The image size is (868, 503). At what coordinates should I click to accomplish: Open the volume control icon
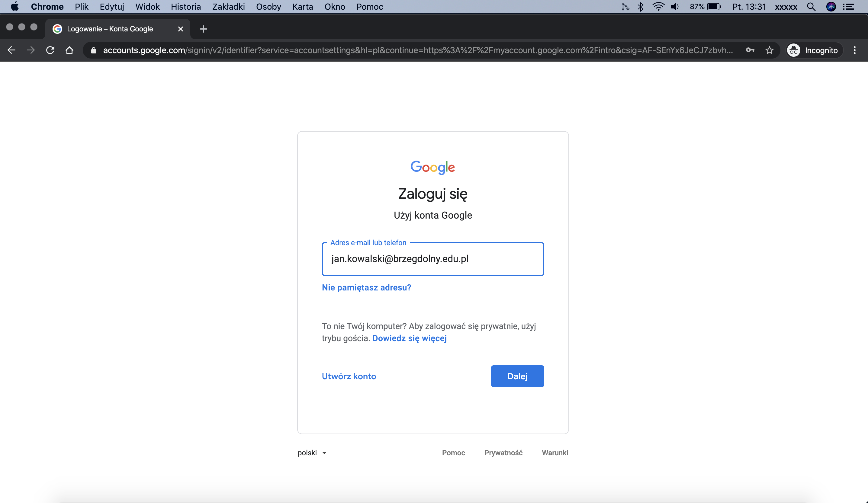pyautogui.click(x=675, y=7)
